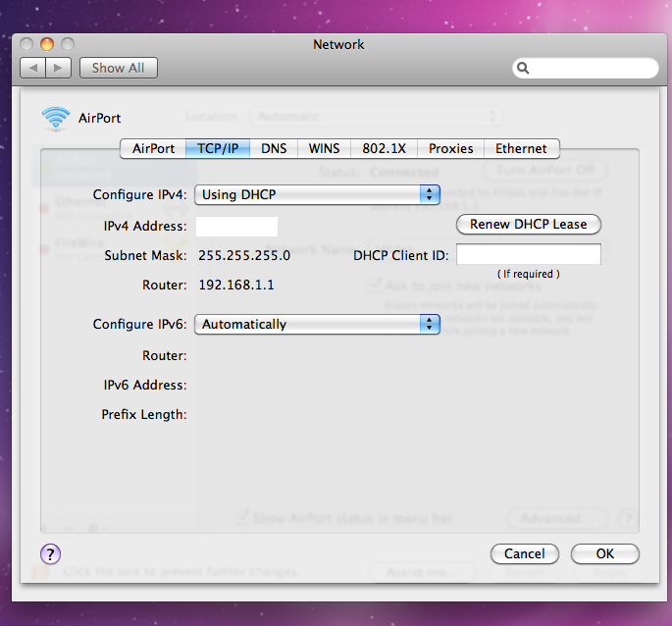The width and height of the screenshot is (672, 626).
Task: Confirm settings with OK
Action: click(x=605, y=554)
